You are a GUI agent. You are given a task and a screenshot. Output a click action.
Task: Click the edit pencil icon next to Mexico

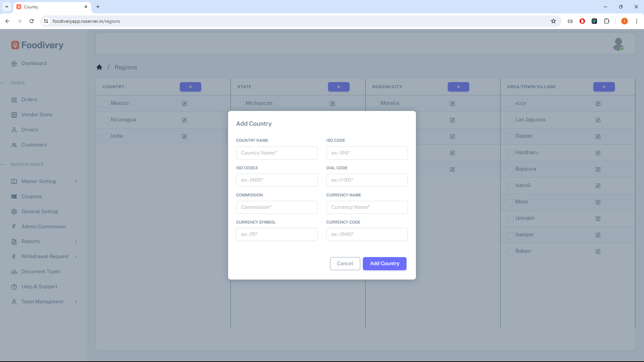184,104
